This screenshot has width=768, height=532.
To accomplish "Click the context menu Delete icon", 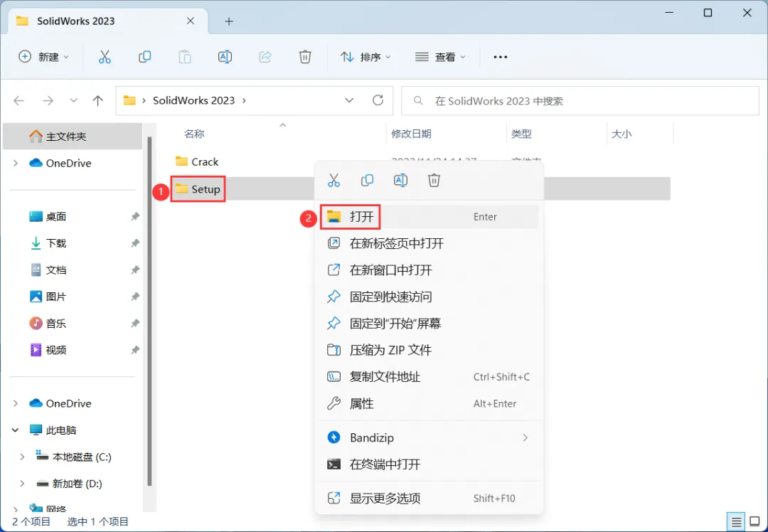I will coord(434,180).
